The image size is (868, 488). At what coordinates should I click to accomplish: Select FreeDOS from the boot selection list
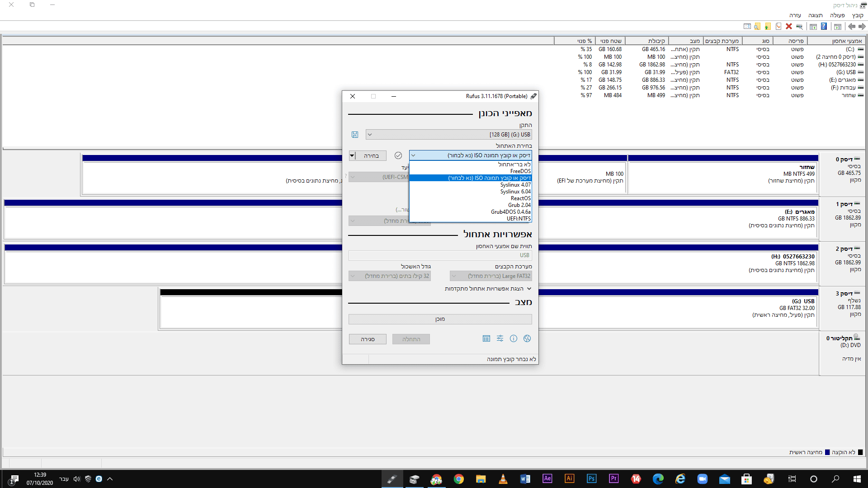pos(520,171)
